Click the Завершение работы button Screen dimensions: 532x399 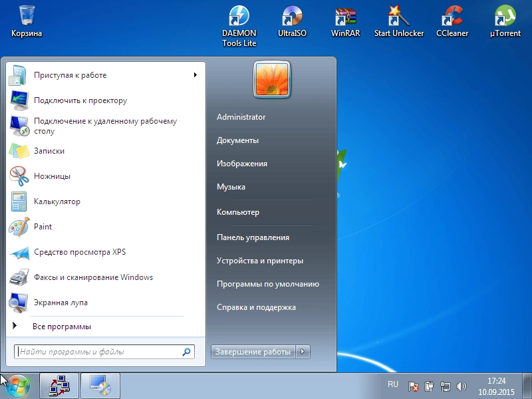253,352
